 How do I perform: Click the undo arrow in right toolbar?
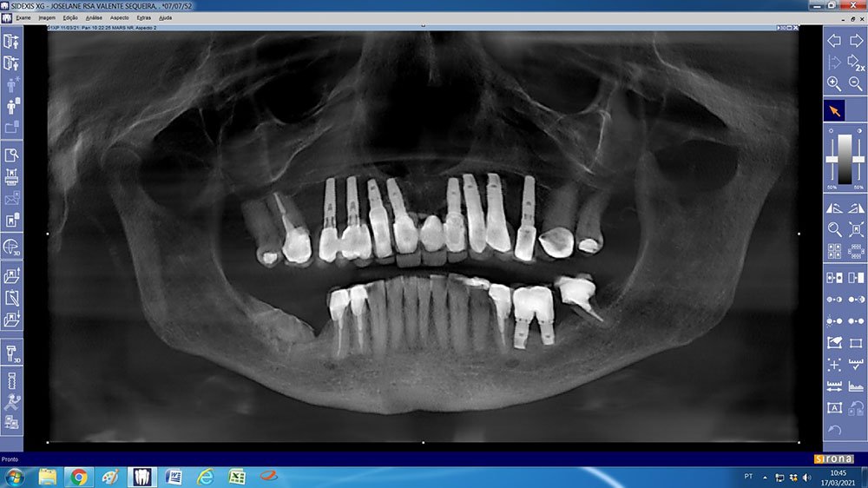(x=833, y=430)
